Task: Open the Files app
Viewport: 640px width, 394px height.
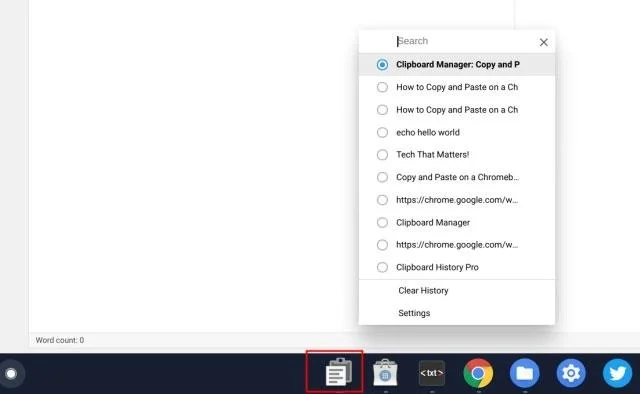Action: 524,373
